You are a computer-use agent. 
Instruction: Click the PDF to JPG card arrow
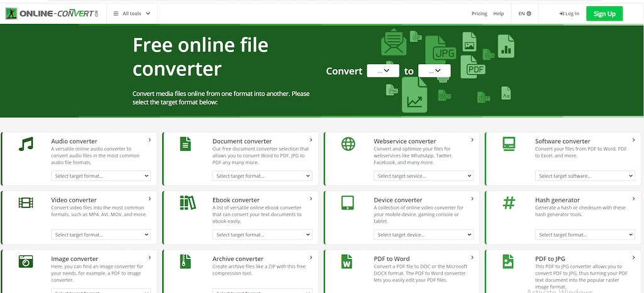633,257
